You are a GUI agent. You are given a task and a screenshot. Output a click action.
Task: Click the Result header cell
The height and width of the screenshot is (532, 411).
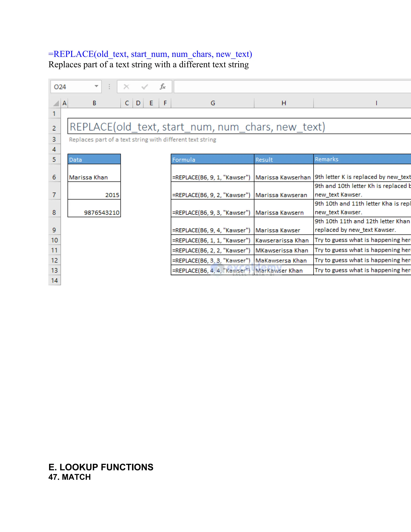coord(284,160)
